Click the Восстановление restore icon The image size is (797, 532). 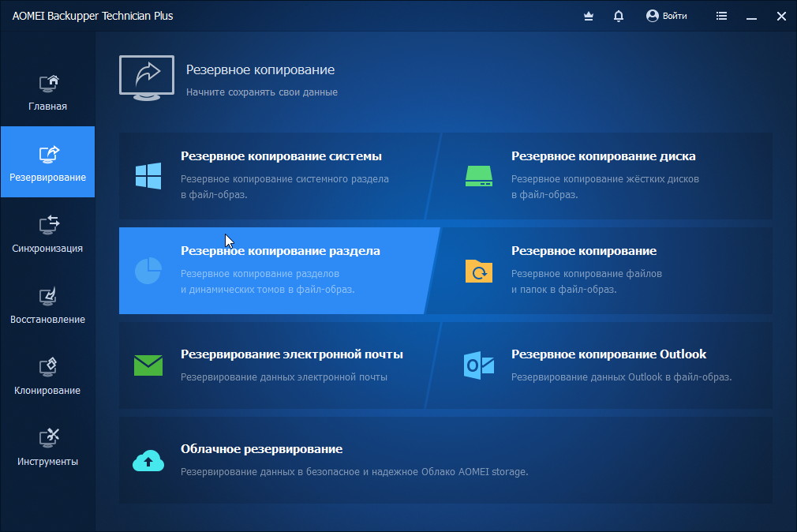click(x=48, y=297)
